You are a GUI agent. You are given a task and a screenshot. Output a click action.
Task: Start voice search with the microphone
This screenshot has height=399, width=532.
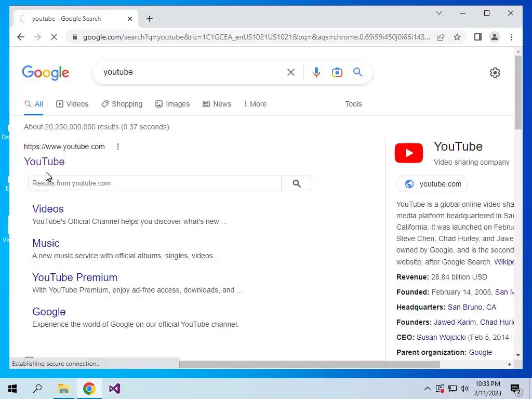[x=316, y=72]
